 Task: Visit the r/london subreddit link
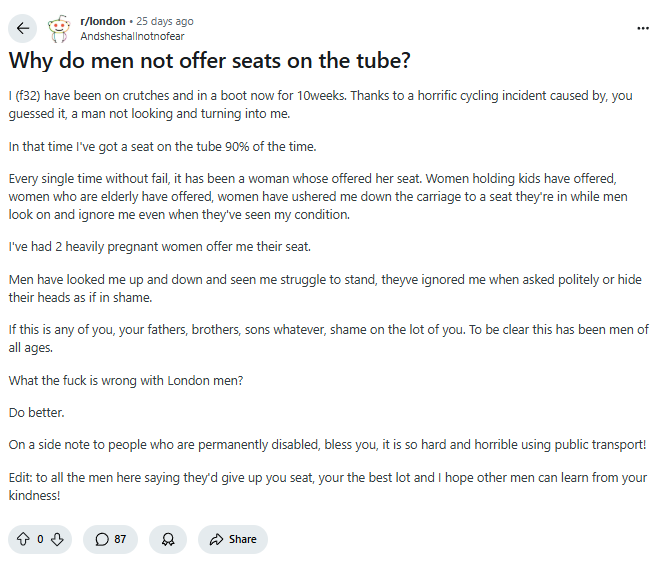click(103, 21)
